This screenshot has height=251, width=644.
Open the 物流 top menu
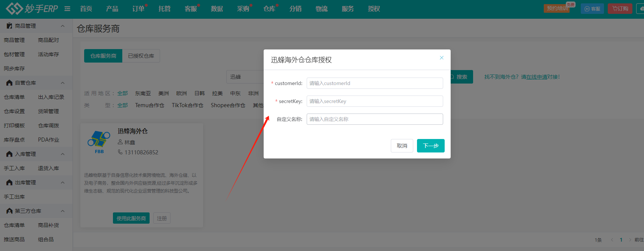(x=322, y=9)
